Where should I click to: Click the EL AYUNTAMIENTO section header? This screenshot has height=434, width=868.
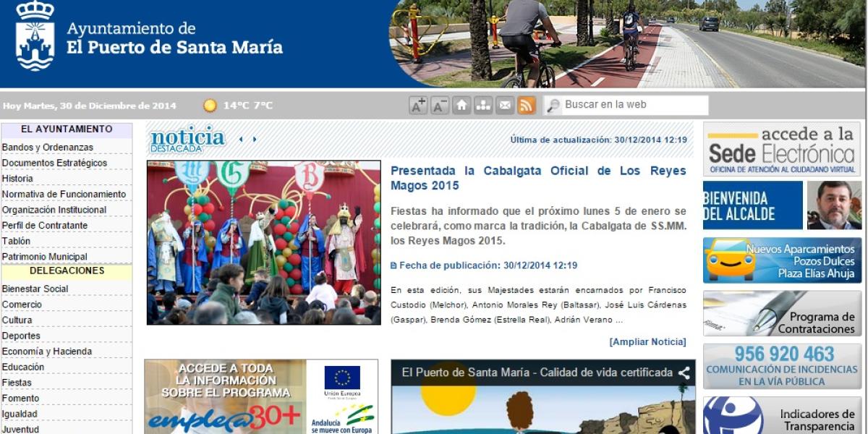coord(67,129)
